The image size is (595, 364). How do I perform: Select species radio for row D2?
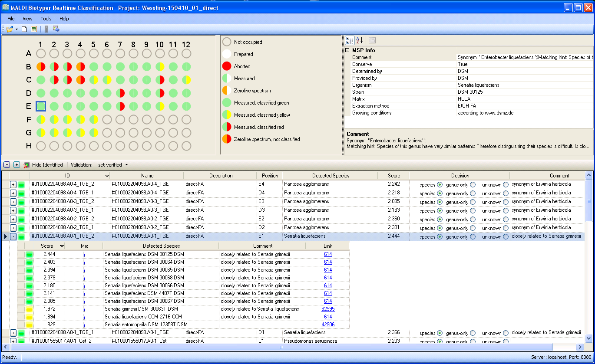pos(440,228)
